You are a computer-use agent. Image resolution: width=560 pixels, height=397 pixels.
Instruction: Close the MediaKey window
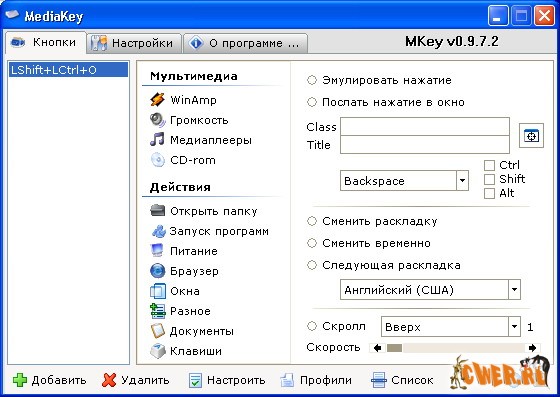click(x=544, y=16)
